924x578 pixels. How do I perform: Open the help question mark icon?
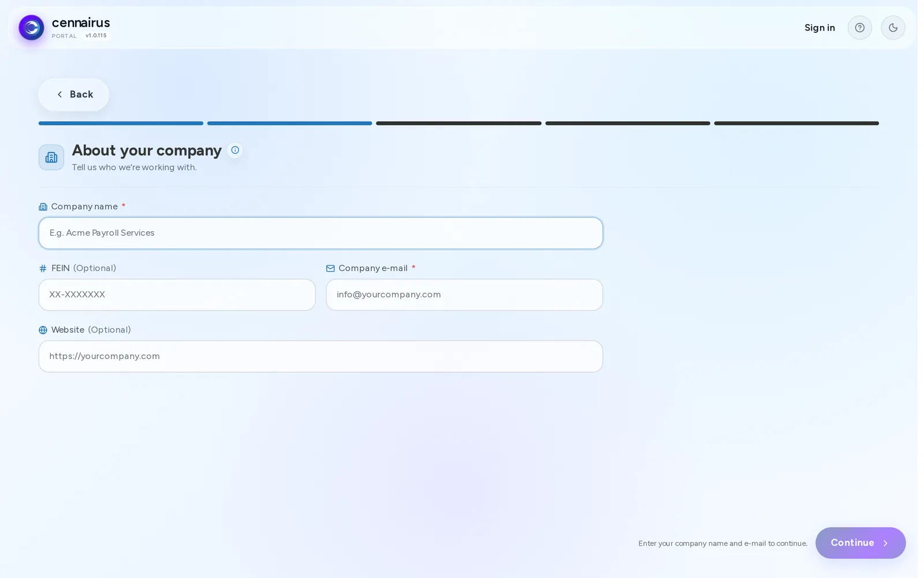(x=859, y=28)
